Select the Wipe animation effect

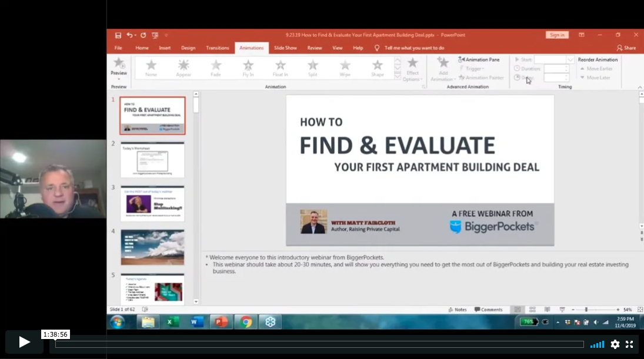(345, 68)
